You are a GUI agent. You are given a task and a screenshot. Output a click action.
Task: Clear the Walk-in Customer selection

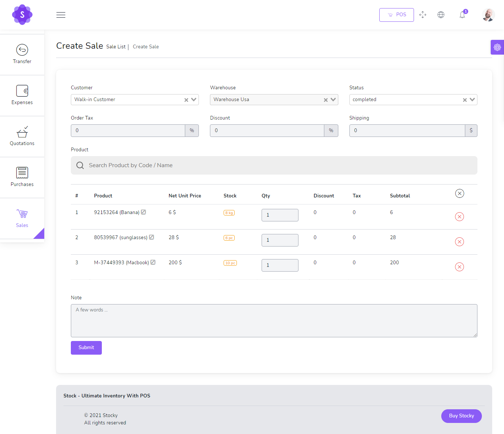186,100
